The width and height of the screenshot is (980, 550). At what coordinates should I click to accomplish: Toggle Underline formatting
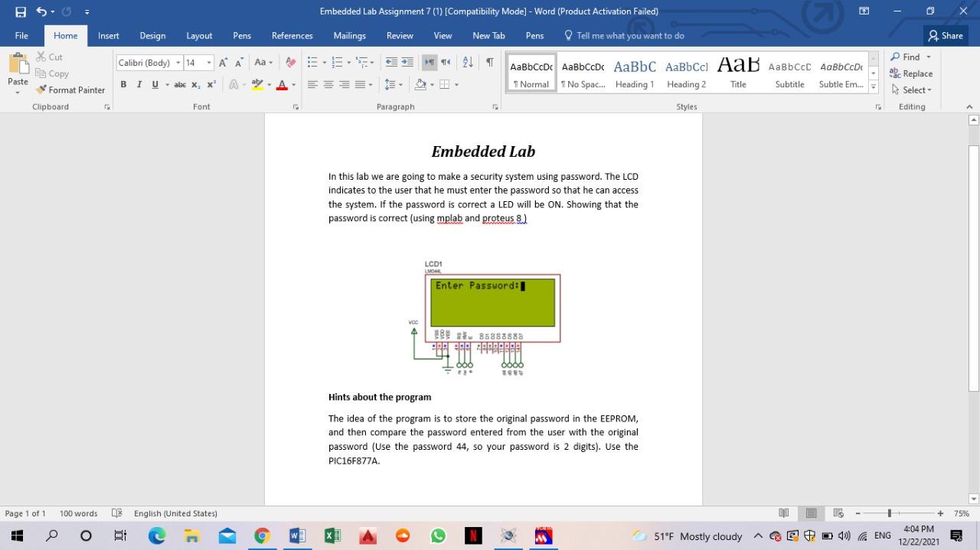(155, 84)
